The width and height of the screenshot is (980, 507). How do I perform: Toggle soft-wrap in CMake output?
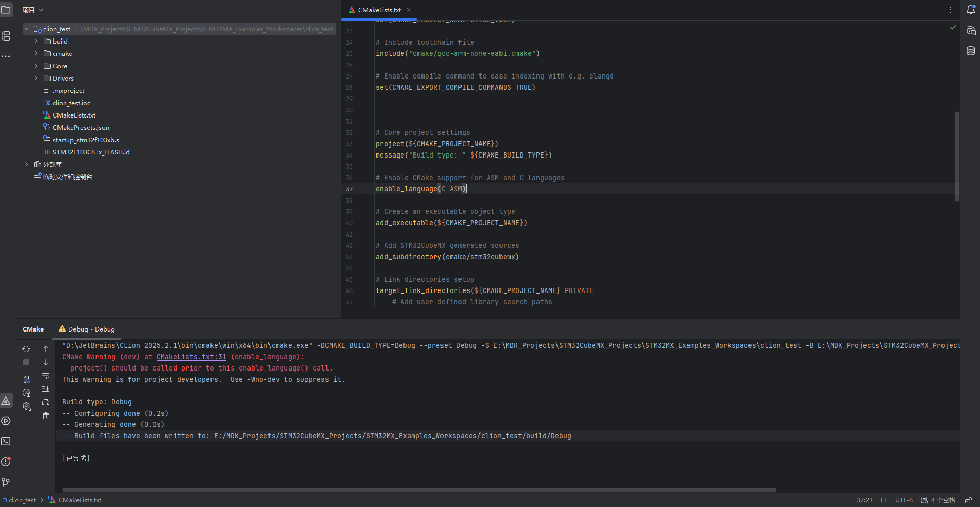(46, 376)
